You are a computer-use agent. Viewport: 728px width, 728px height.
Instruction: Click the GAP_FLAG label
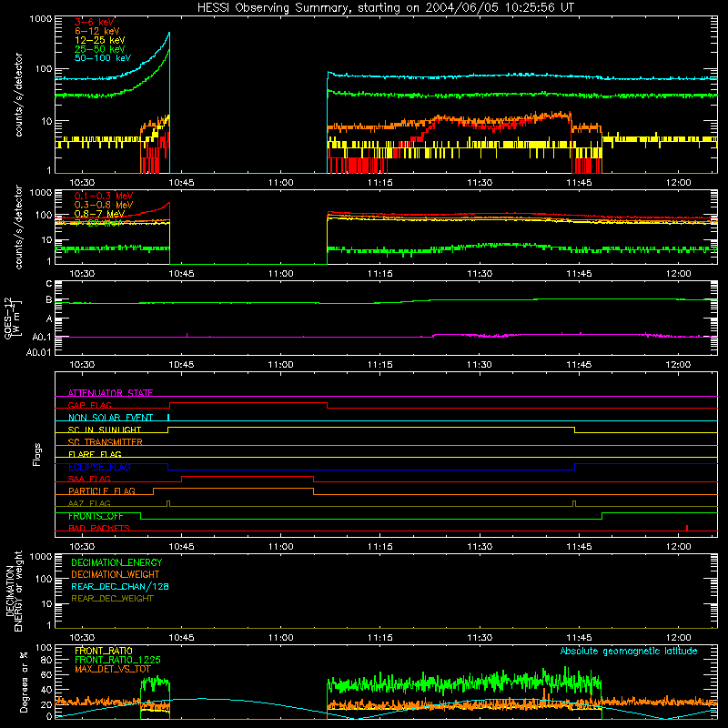[89, 405]
